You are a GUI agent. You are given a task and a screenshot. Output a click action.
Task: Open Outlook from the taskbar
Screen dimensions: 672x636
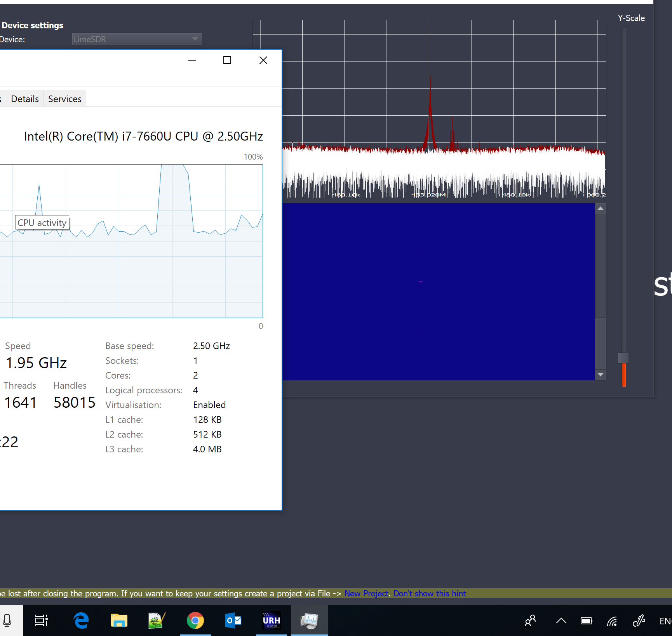point(233,620)
